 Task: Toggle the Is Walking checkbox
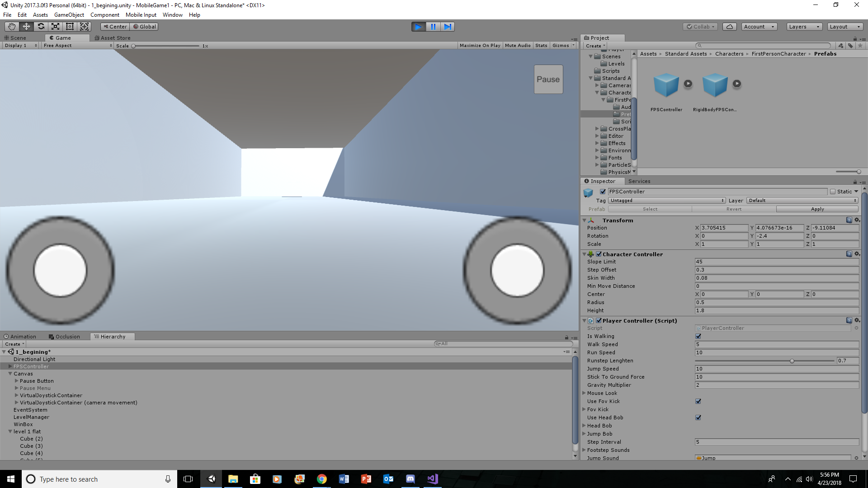pos(698,336)
